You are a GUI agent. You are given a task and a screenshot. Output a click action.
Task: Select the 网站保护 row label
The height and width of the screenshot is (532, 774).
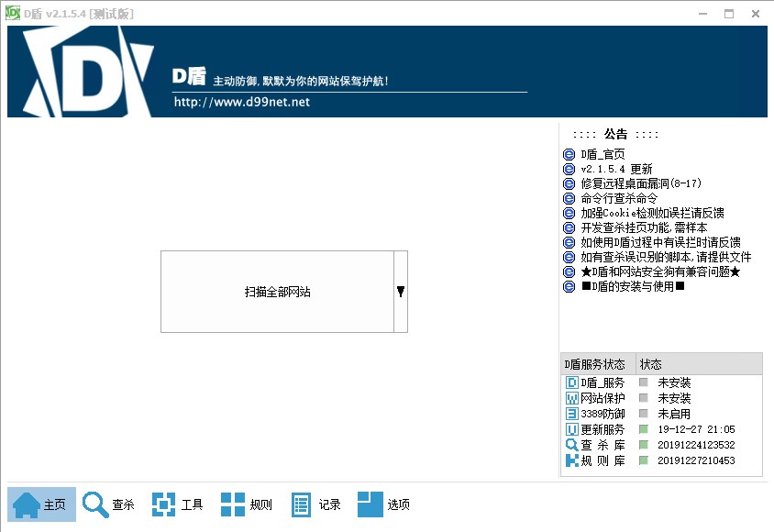pyautogui.click(x=603, y=398)
